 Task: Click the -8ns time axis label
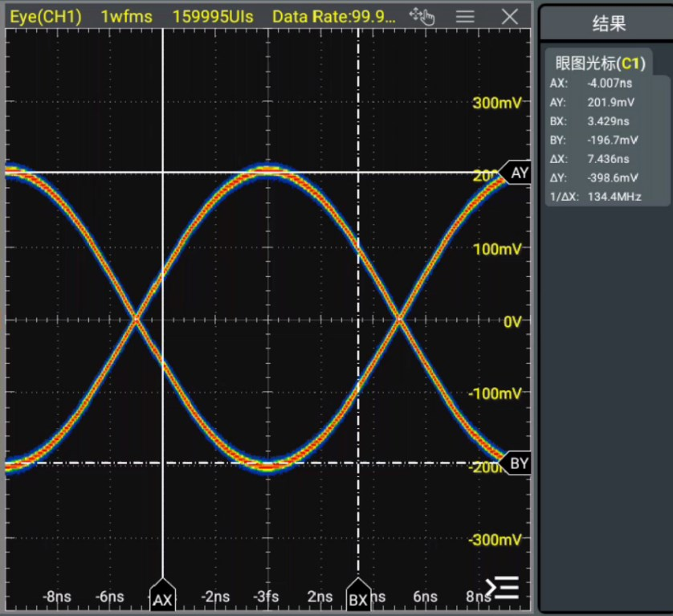pos(57,597)
